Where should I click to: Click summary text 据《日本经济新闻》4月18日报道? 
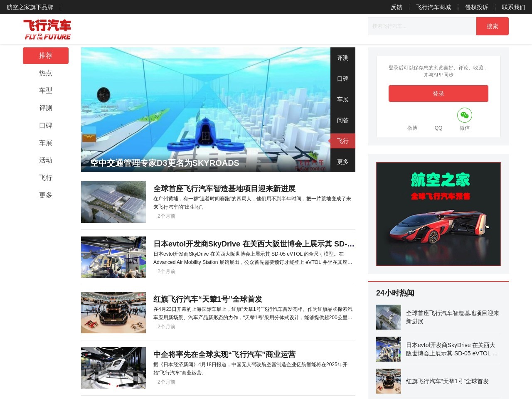250,369
